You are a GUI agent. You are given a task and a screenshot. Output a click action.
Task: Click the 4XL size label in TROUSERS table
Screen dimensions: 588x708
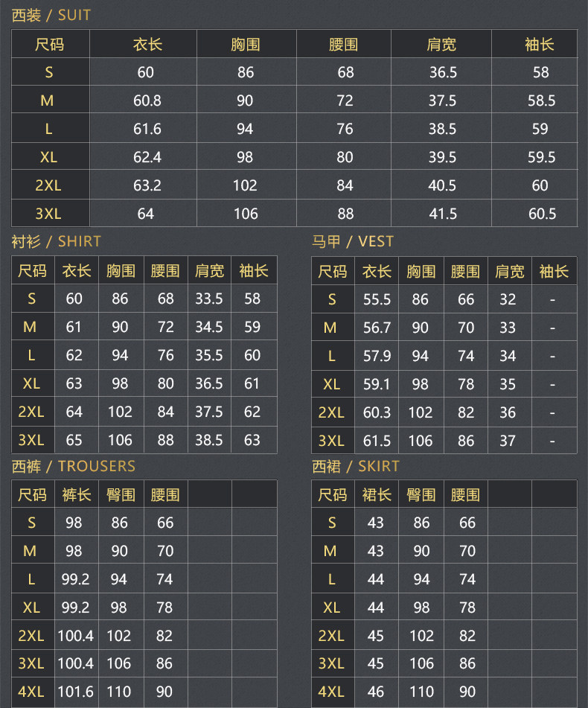[31, 692]
